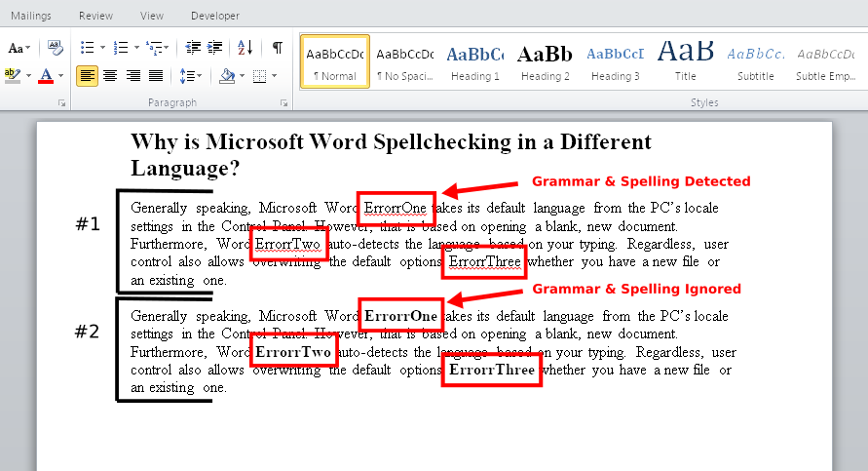Viewport: 868px width, 471px height.
Task: Apply shading with the paint bucket
Action: point(227,76)
